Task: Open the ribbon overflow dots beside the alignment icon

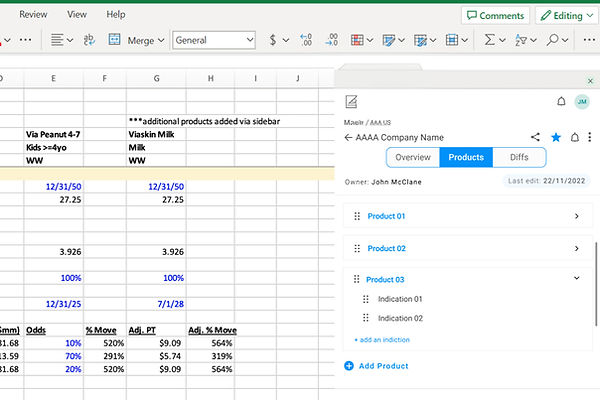Action: pyautogui.click(x=25, y=40)
